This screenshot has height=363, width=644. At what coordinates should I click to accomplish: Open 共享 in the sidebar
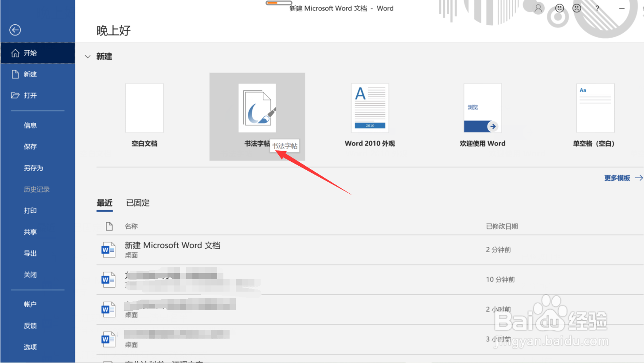pos(30,232)
